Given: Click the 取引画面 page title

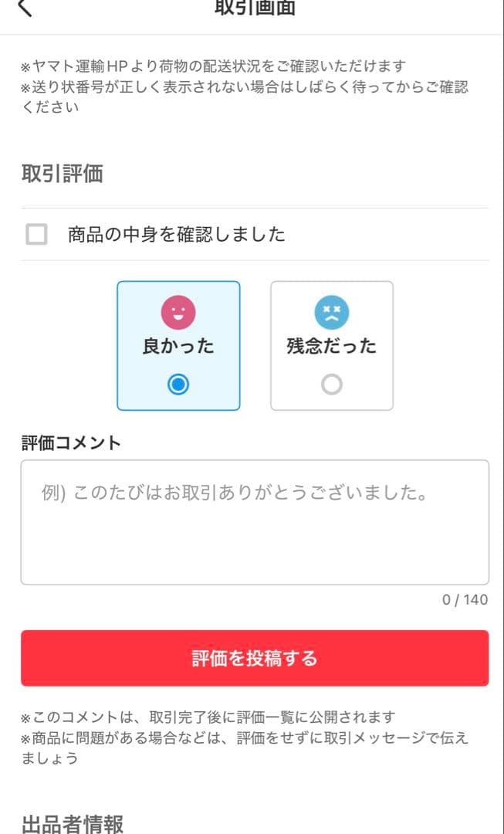Looking at the screenshot, I should coord(255,8).
